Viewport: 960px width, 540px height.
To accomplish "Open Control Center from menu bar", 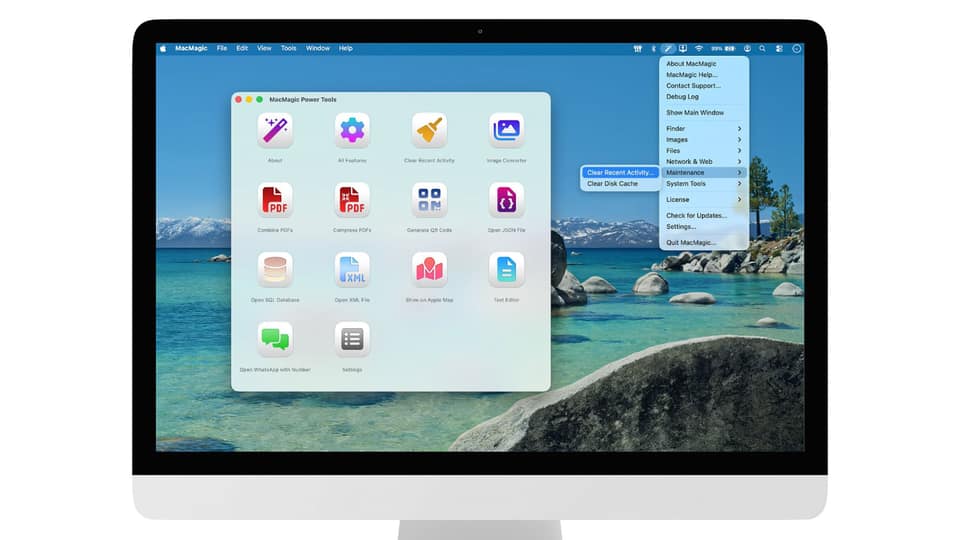I will coord(779,48).
